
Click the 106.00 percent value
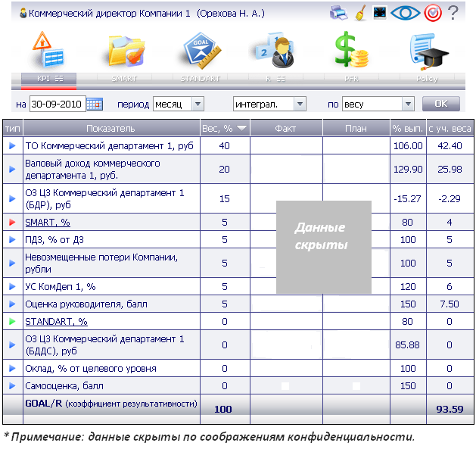point(408,146)
